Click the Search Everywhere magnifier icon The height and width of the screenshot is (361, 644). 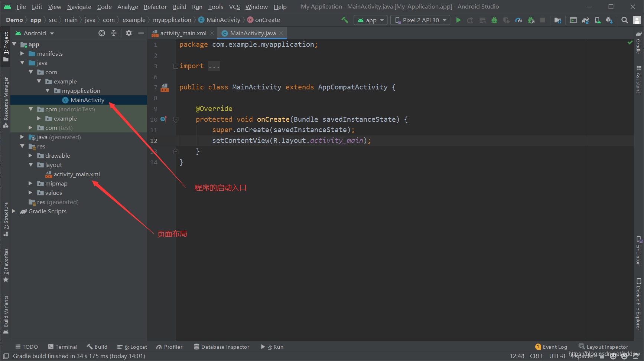(x=625, y=20)
